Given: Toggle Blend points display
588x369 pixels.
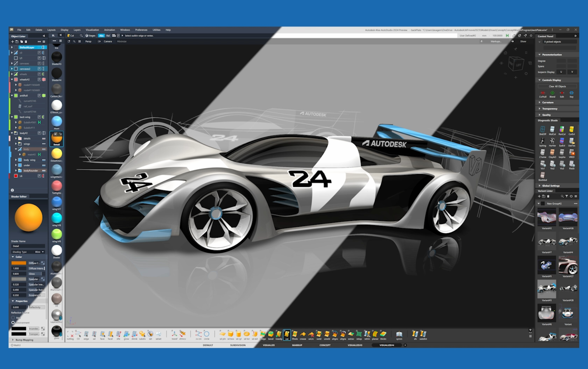Looking at the screenshot, I should click(552, 94).
